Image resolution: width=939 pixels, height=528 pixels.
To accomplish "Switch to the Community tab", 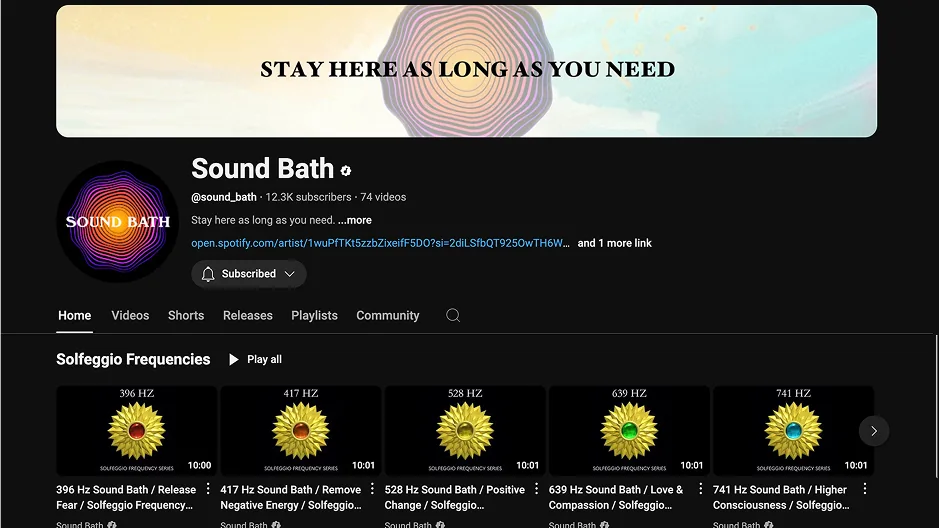I will coord(387,315).
